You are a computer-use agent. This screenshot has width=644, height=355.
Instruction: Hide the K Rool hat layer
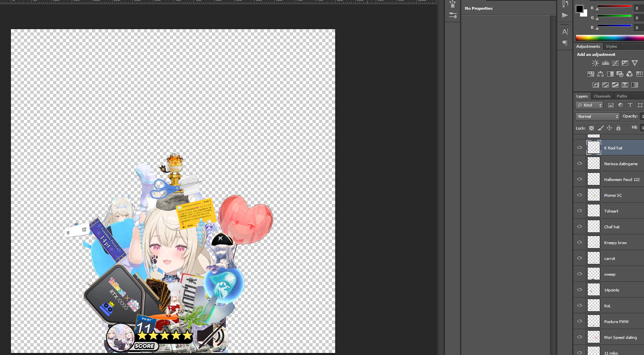[x=580, y=148]
